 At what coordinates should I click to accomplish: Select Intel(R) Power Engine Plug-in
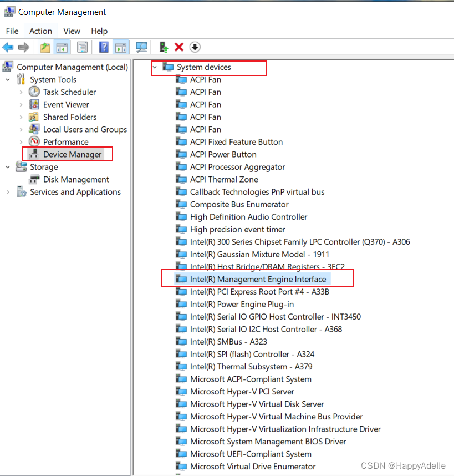click(x=242, y=304)
